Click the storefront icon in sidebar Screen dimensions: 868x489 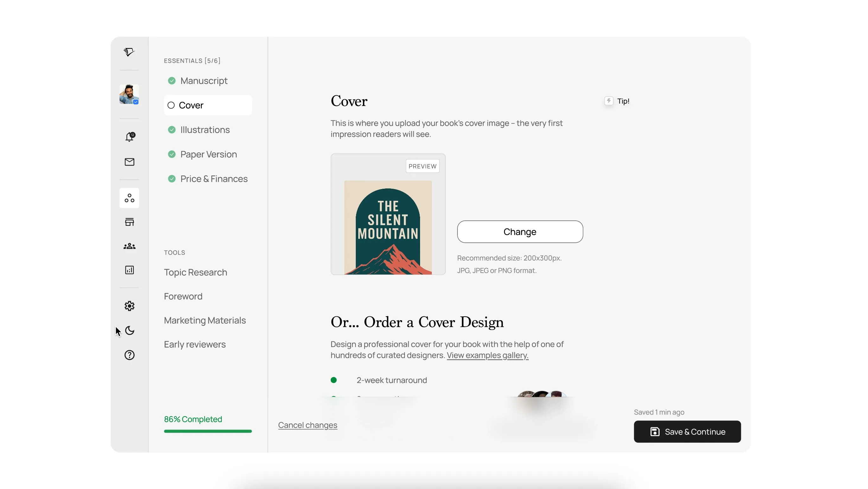[129, 222]
